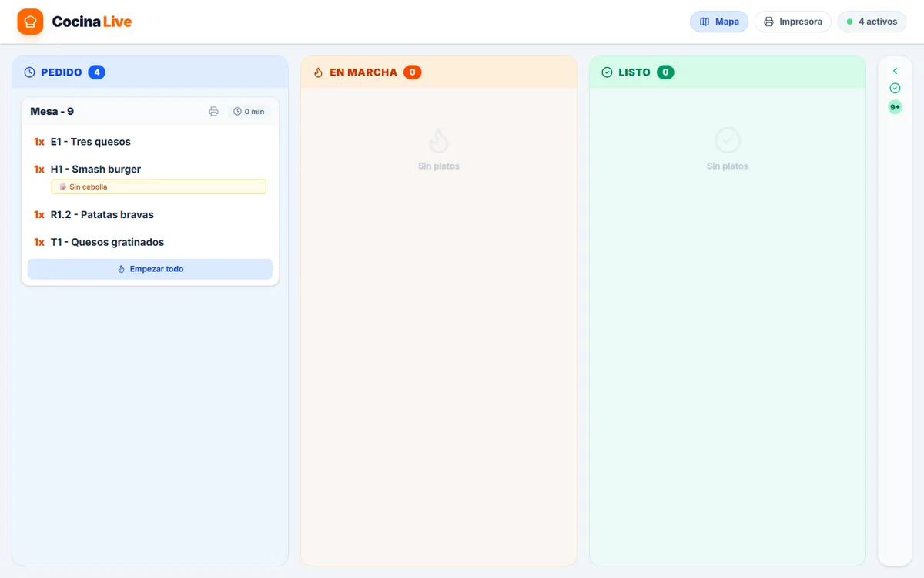Click the LISTO count badge

(665, 72)
